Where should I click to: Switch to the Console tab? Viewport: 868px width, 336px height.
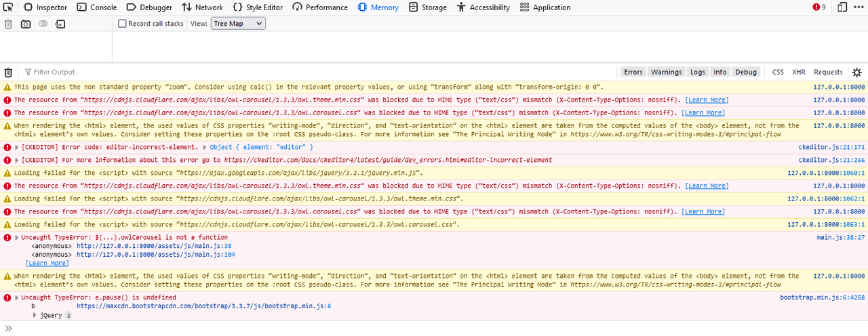[x=96, y=7]
